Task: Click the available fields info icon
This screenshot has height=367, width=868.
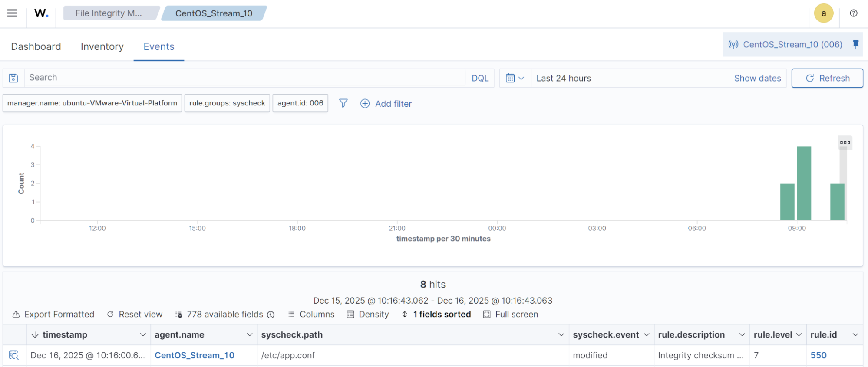Action: [271, 315]
